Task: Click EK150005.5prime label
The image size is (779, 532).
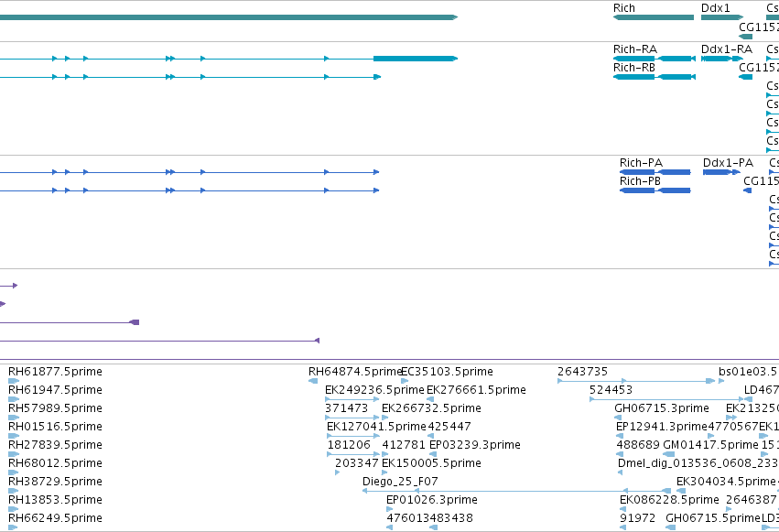Action: pos(431,463)
